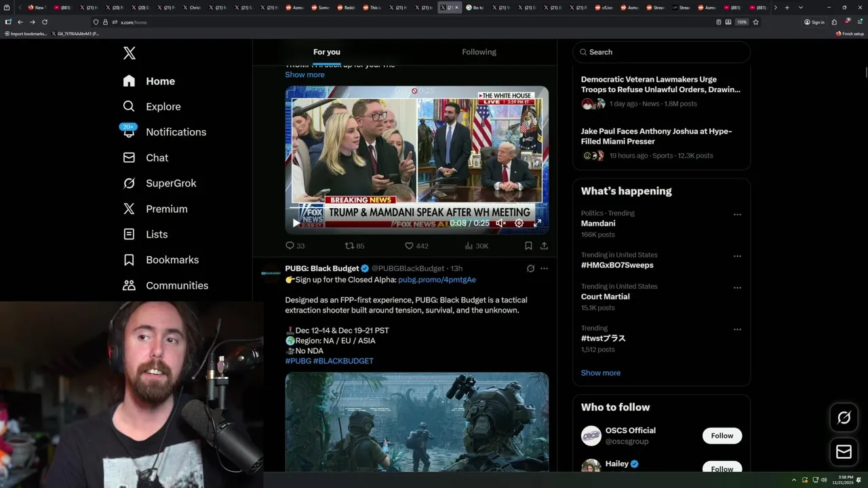Share the video post
This screenshot has height=488, width=868.
[x=544, y=246]
